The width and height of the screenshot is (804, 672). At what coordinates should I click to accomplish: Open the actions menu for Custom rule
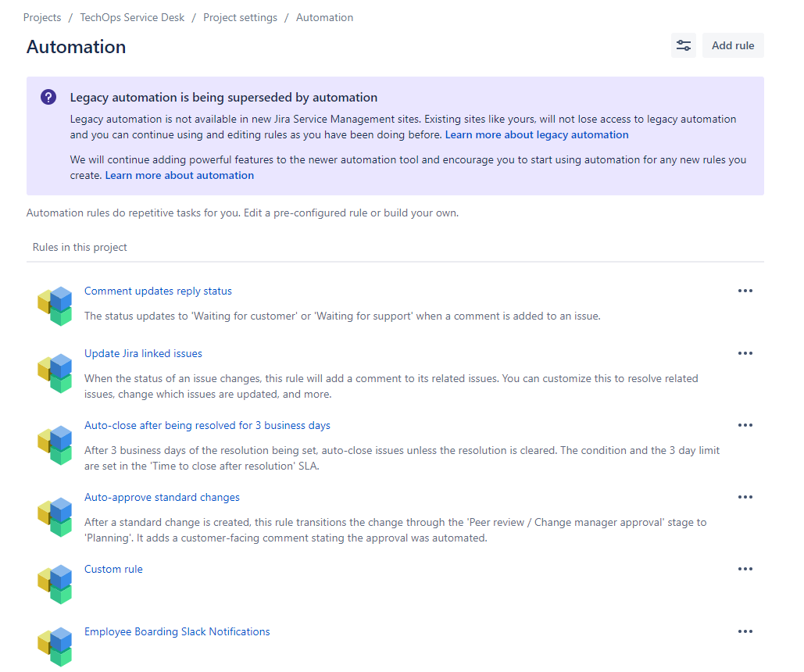click(x=745, y=568)
